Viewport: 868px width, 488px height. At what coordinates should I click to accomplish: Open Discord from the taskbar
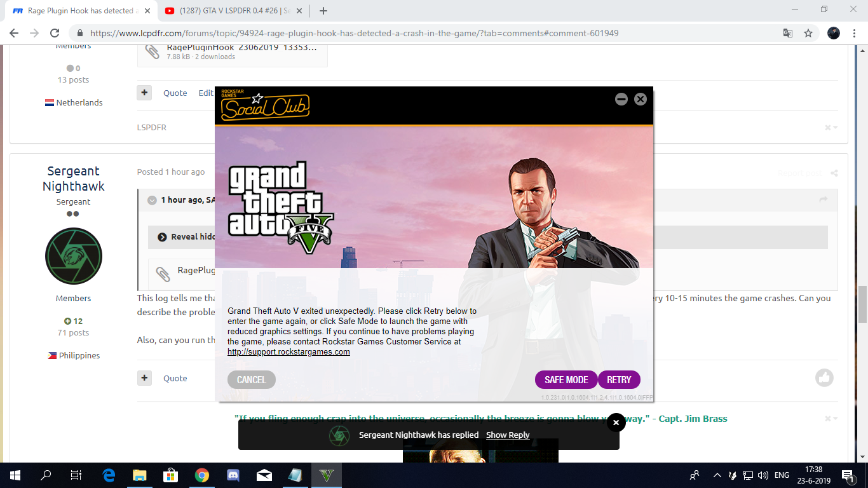[x=233, y=475]
